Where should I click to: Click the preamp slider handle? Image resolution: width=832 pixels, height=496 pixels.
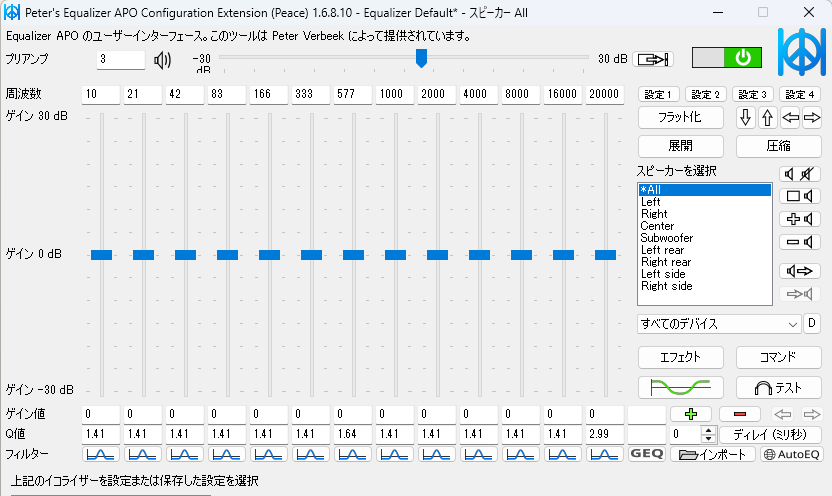tap(421, 58)
